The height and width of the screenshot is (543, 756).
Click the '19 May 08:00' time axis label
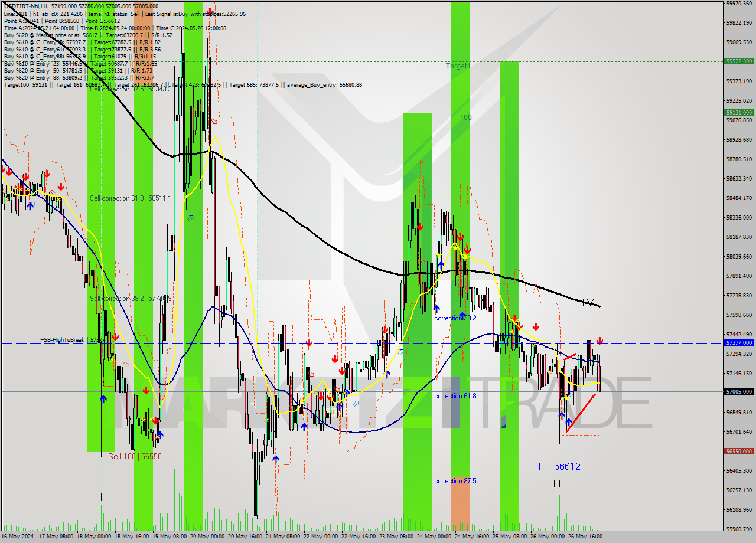point(170,537)
